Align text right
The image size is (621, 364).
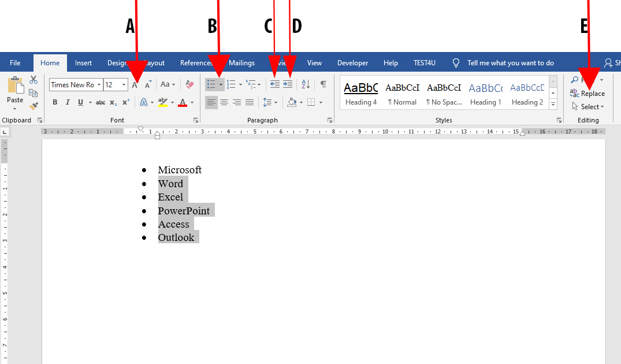click(x=237, y=103)
